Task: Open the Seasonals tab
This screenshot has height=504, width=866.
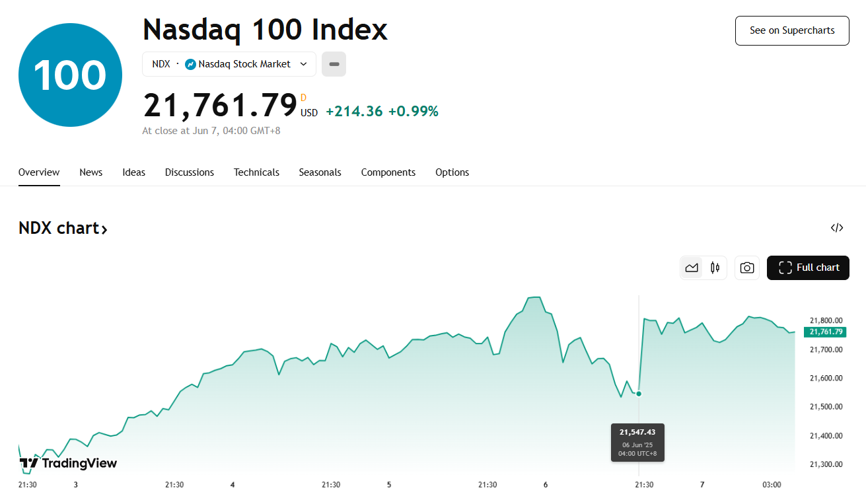Action: (x=320, y=172)
